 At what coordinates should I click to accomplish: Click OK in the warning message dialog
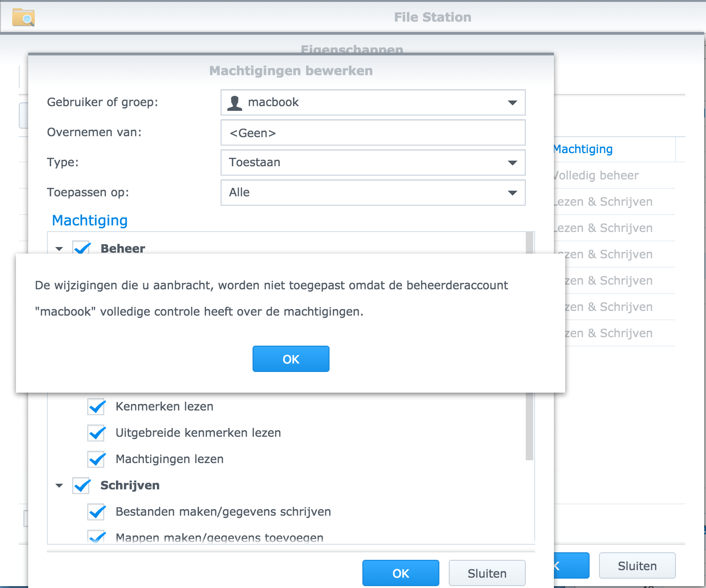(291, 359)
